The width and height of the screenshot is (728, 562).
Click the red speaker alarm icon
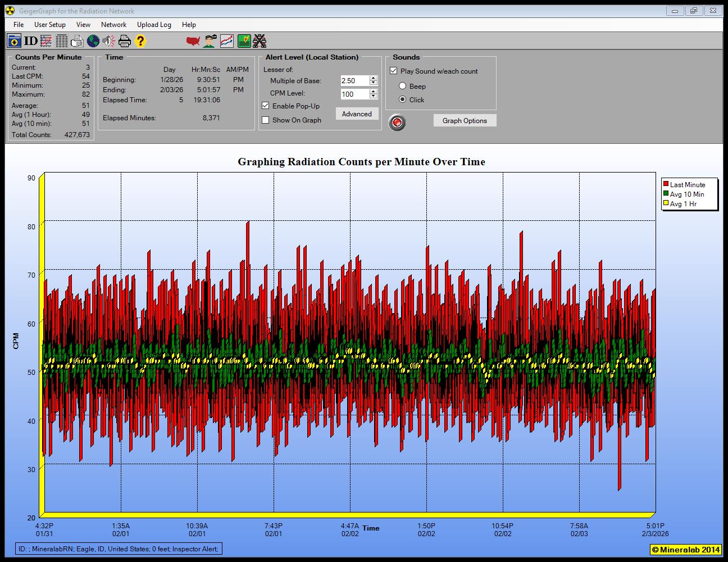tap(109, 41)
